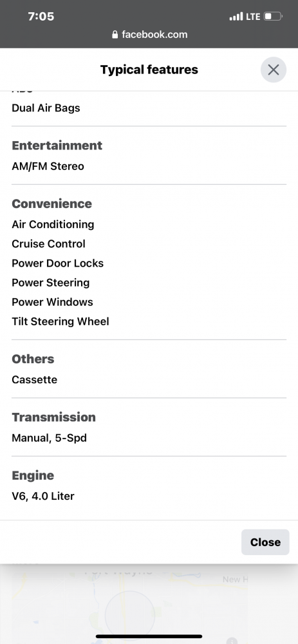Tap the facebook.com address bar
This screenshot has width=298, height=644.
tap(149, 35)
